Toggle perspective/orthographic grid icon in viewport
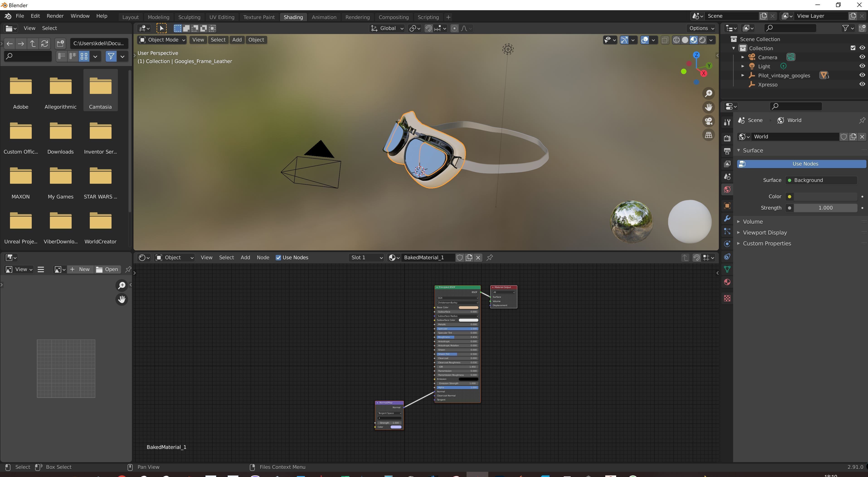 (709, 135)
